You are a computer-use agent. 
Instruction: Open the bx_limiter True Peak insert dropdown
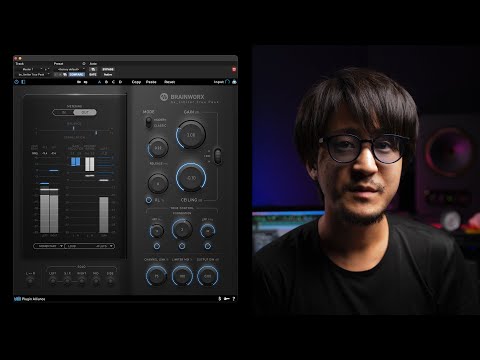(x=33, y=74)
